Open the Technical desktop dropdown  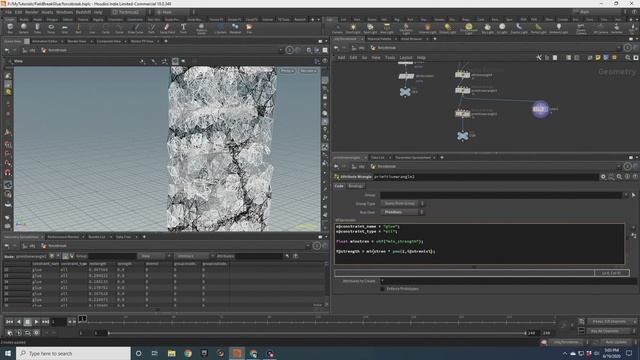[129, 12]
